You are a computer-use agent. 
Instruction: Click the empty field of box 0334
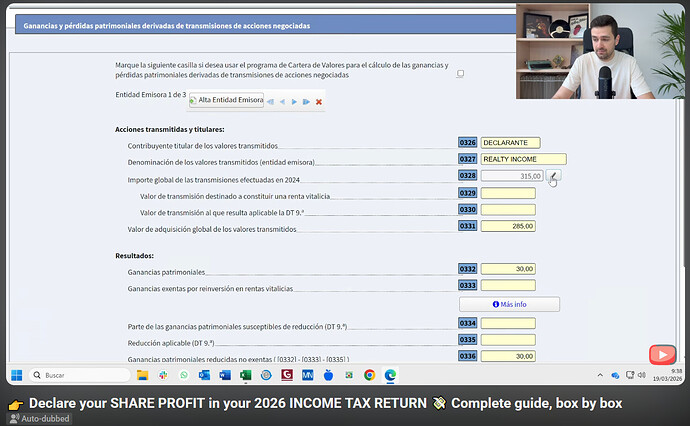(x=508, y=323)
